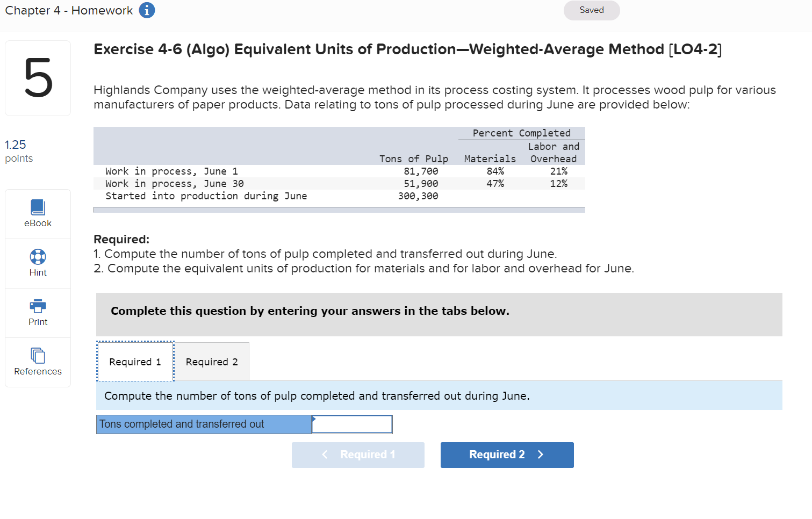Select the Required 1 tab
Screen dimensions: 812x519
point(135,361)
